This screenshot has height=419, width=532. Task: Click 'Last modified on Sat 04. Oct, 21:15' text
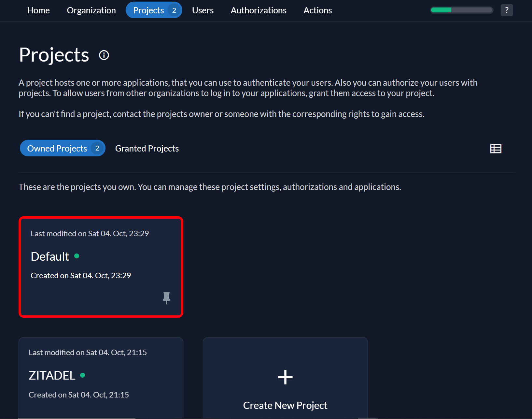click(x=88, y=353)
